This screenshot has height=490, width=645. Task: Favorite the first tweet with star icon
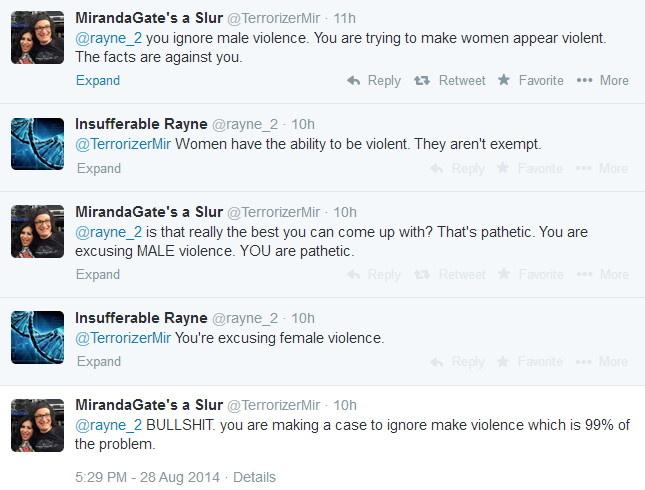pos(530,80)
